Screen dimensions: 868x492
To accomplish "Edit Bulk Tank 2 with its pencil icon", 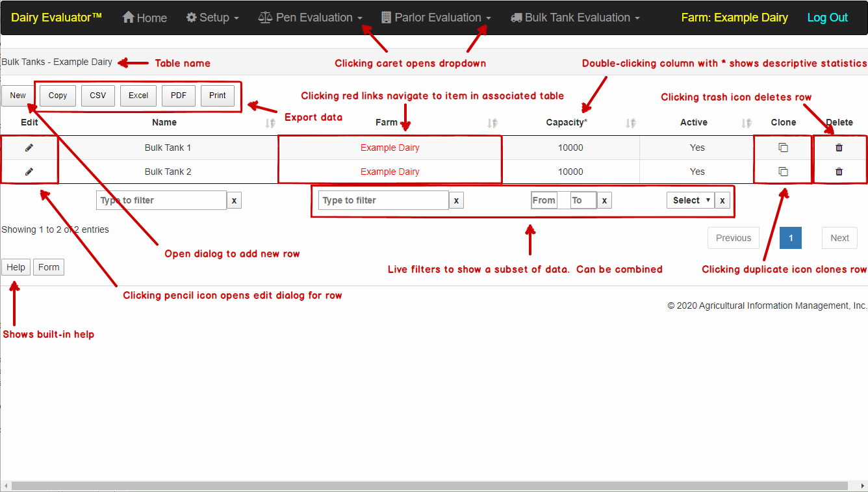I will tap(29, 172).
